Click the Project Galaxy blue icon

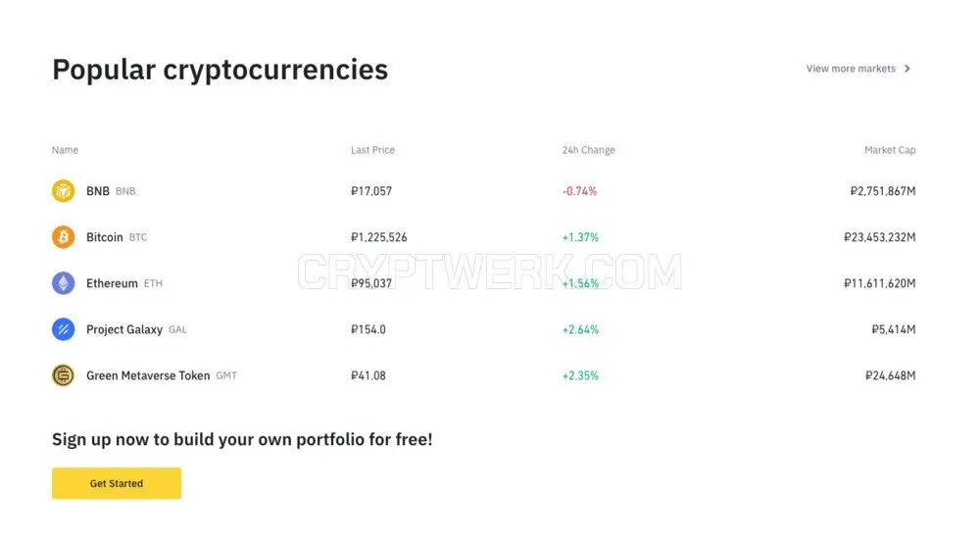pos(63,329)
